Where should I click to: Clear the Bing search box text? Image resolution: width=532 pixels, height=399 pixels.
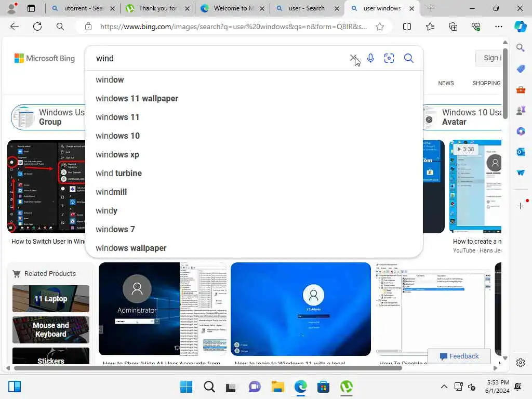353,58
